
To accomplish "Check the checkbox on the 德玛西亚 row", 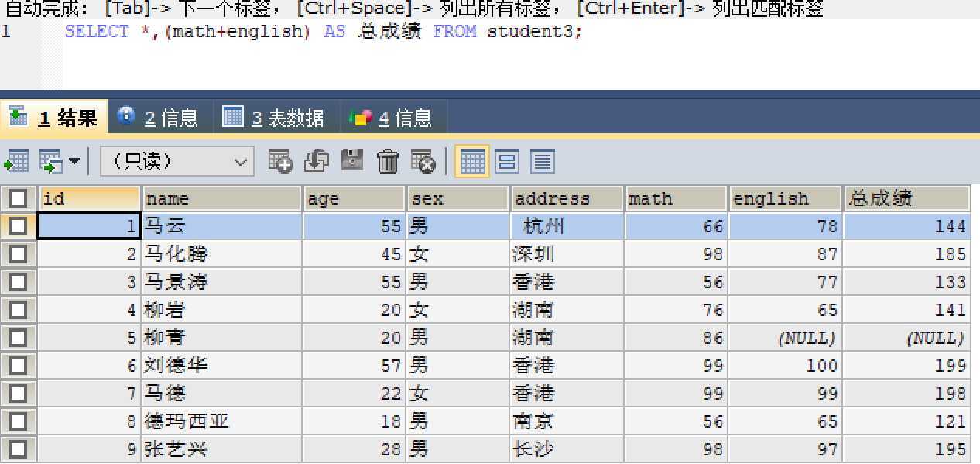I will pos(19,421).
